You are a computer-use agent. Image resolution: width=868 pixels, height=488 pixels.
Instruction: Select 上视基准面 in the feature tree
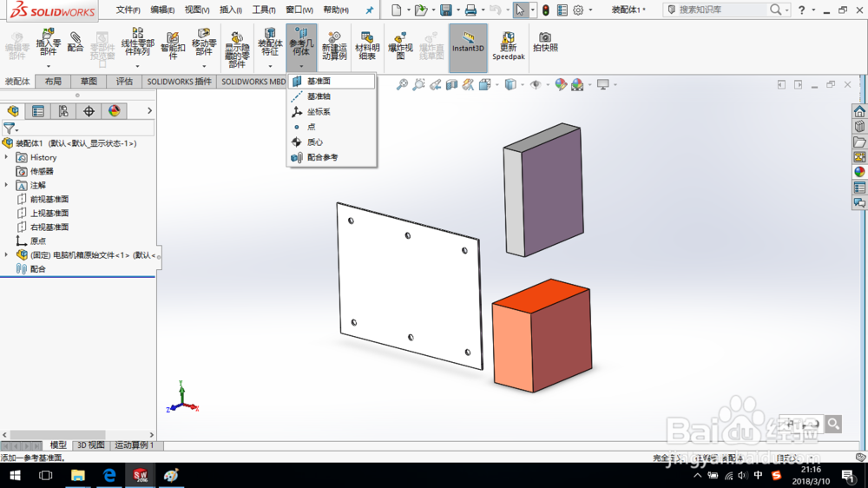(49, 213)
